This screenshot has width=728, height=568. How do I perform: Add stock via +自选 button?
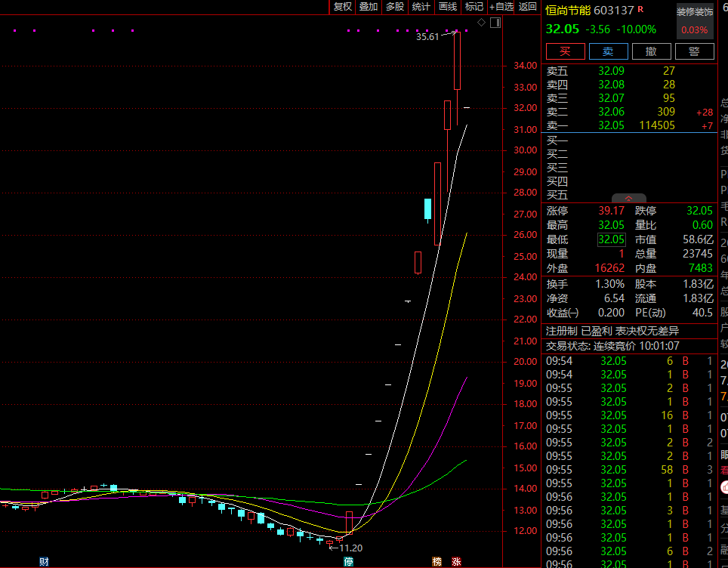[x=501, y=7]
